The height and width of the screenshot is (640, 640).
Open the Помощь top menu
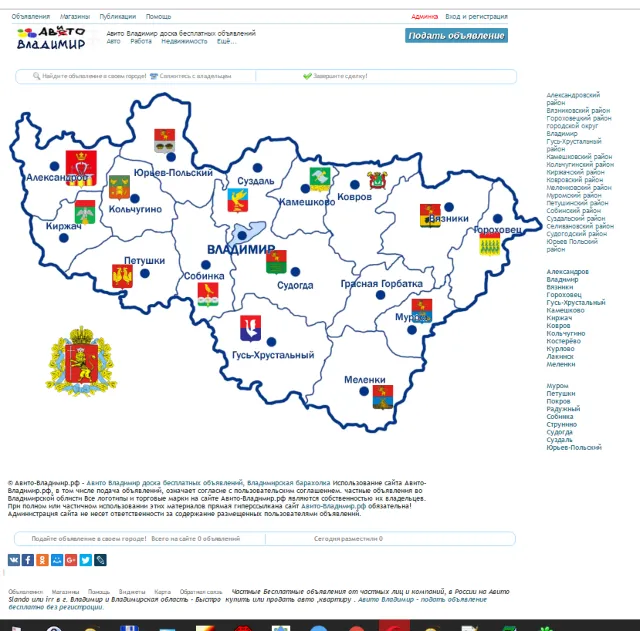[x=158, y=16]
